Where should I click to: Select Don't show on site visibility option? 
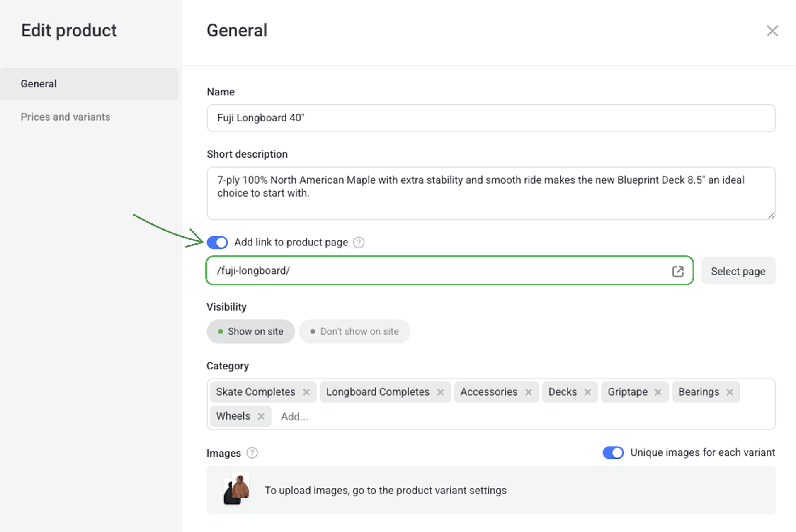[354, 331]
